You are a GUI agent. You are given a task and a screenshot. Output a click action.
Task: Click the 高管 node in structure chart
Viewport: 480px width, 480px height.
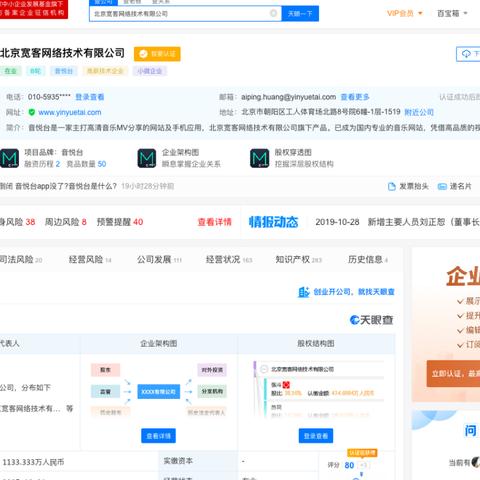(x=105, y=392)
